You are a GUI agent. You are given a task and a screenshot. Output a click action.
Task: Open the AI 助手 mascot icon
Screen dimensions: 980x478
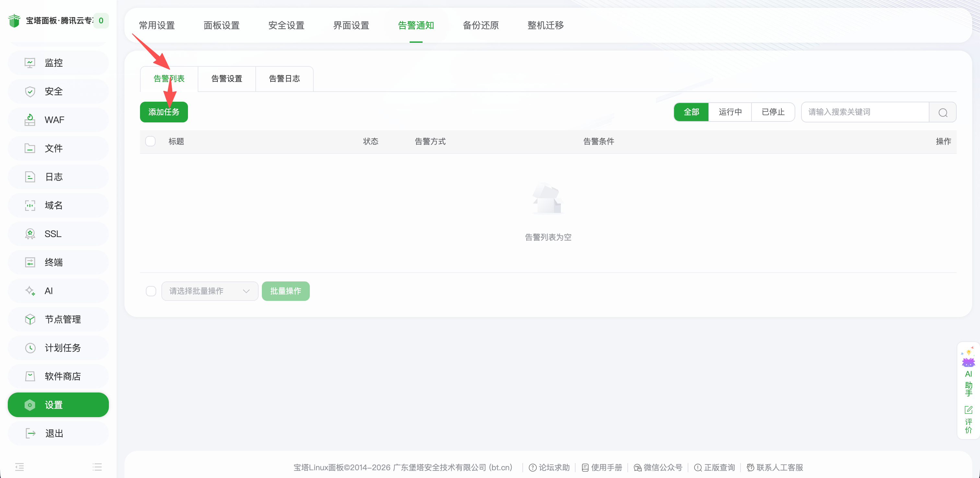[x=968, y=358]
